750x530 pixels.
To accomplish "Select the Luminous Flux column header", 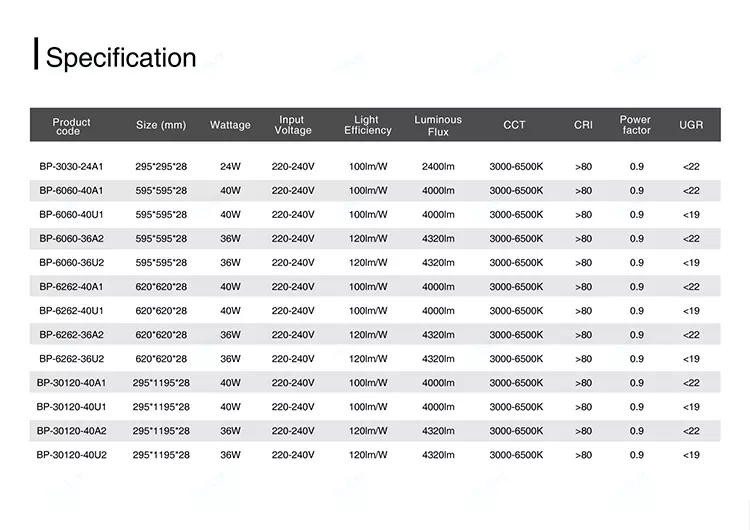I will pos(438,126).
